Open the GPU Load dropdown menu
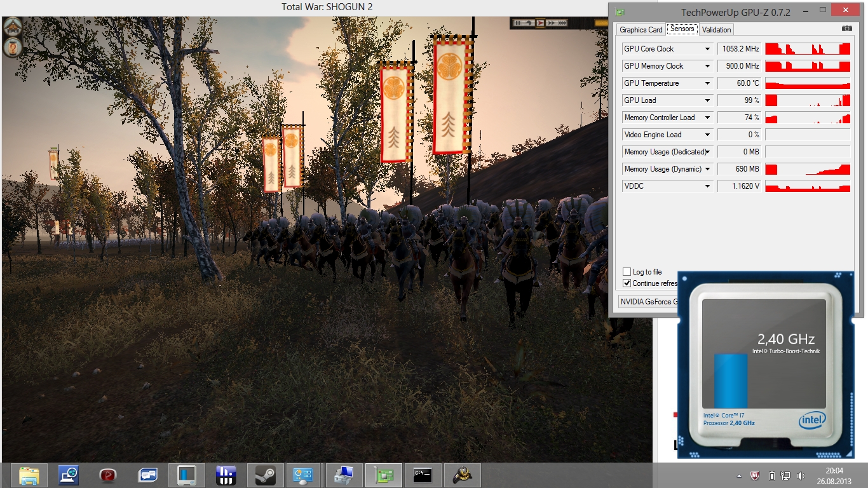 pyautogui.click(x=707, y=100)
